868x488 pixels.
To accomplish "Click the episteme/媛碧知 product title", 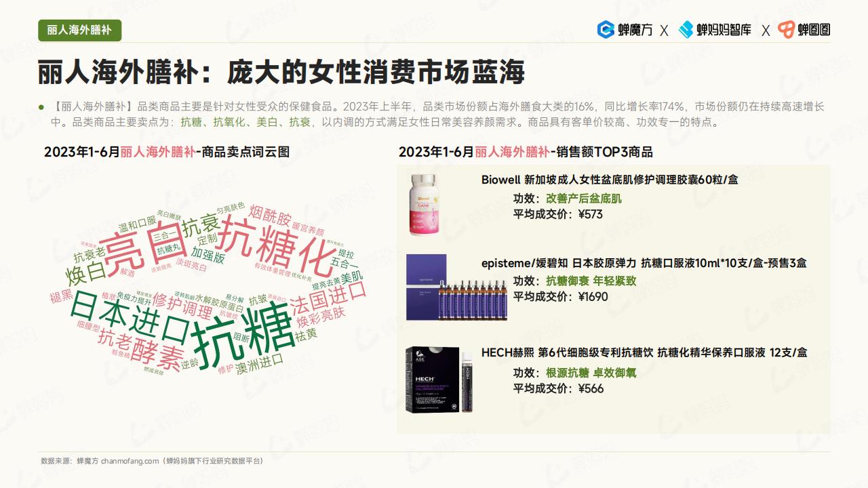I will pyautogui.click(x=644, y=263).
